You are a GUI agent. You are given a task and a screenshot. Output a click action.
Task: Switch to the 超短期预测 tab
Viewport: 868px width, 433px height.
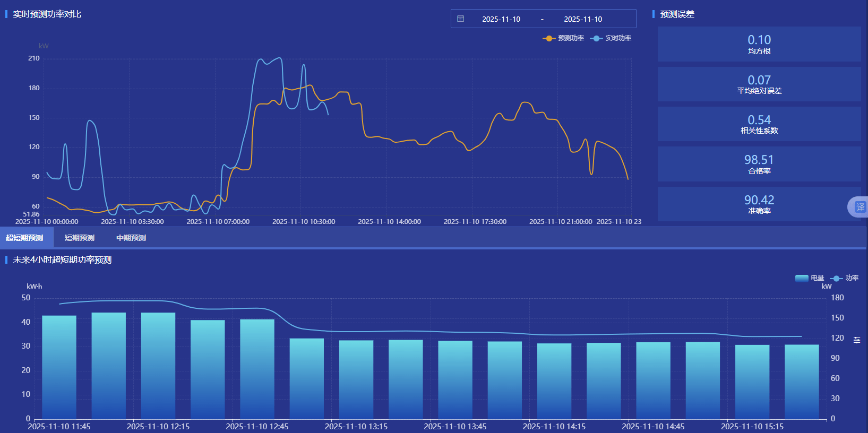coord(25,238)
